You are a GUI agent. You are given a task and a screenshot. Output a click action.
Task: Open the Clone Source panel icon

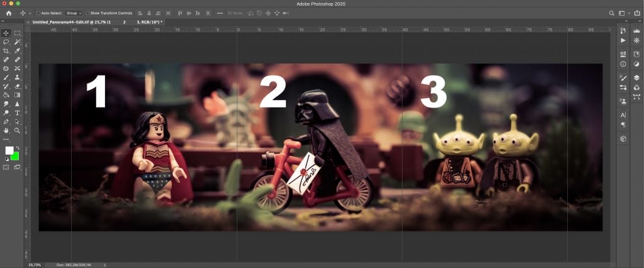[x=623, y=101]
